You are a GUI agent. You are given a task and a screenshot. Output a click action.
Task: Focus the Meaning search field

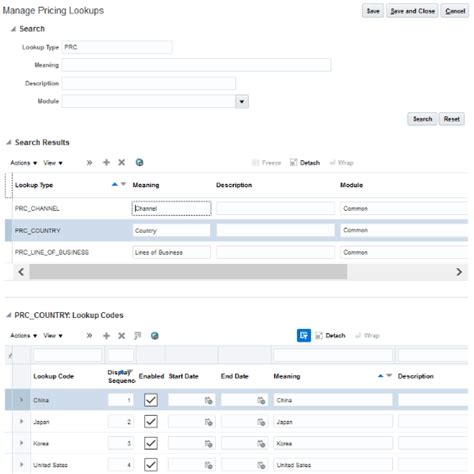click(x=196, y=65)
